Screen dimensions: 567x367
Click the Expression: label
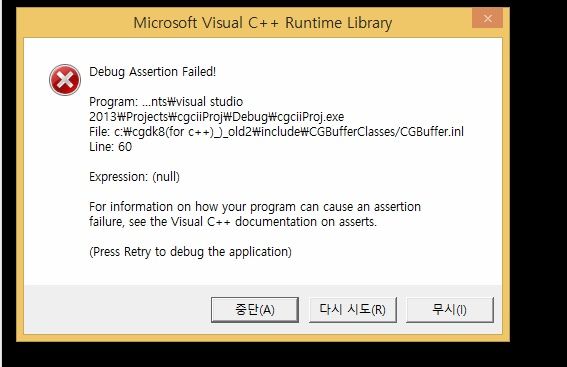(118, 177)
